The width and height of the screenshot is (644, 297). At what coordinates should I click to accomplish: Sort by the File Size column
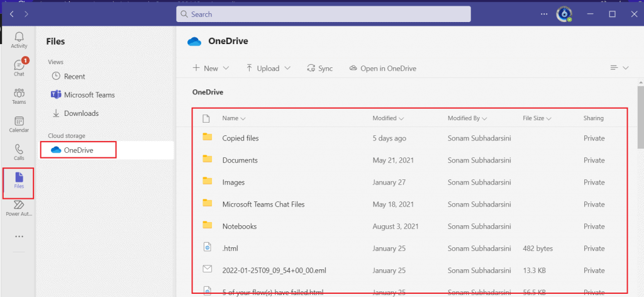point(537,118)
